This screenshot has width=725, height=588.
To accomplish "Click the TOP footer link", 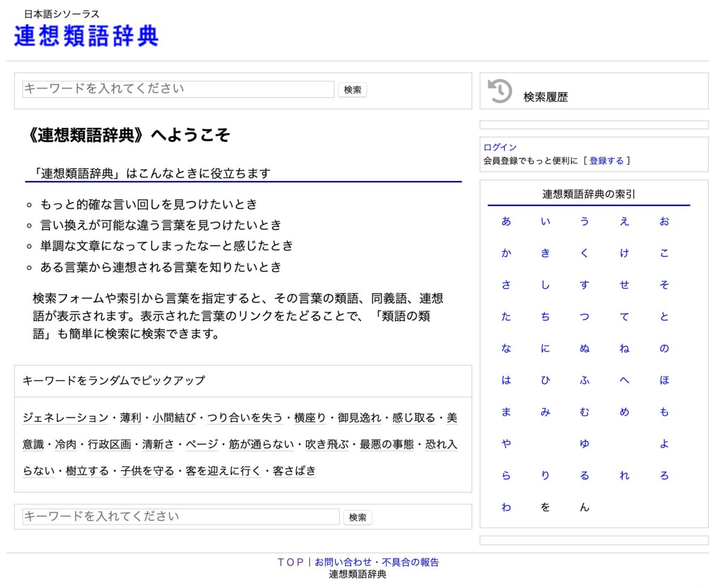I will 291,562.
